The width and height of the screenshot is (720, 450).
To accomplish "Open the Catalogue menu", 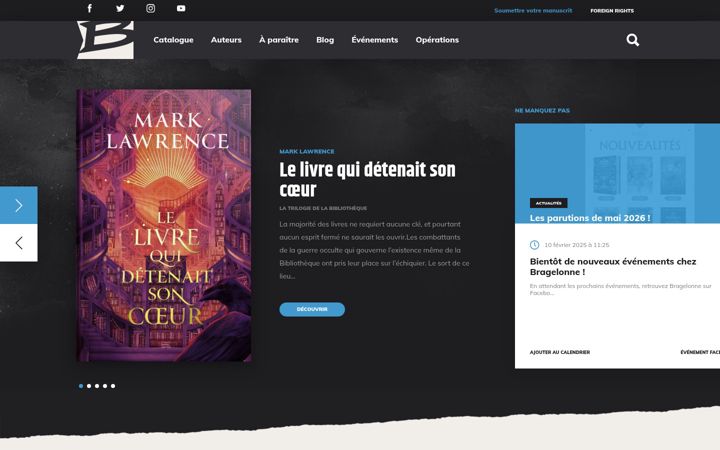I will tap(173, 40).
